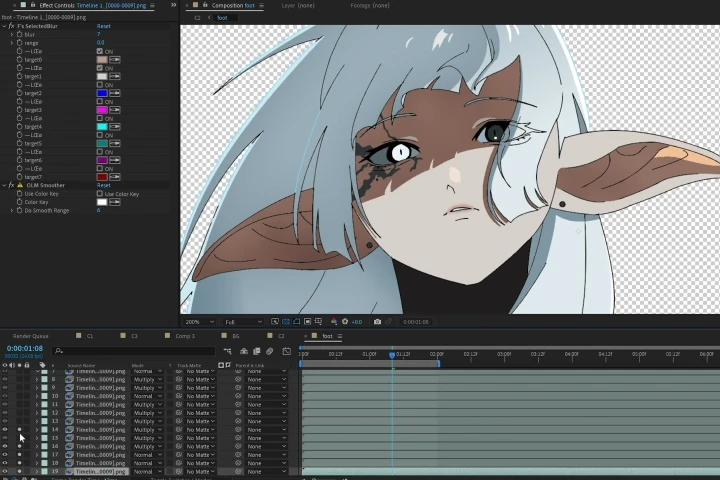Collapse the OLM Smoother effect group
This screenshot has width=720, height=480.
point(4,185)
